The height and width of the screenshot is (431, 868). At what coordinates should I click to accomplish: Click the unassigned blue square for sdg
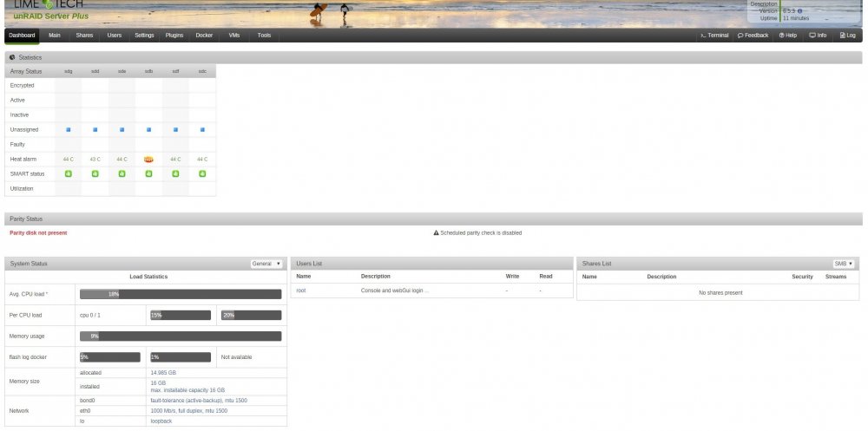coord(68,129)
